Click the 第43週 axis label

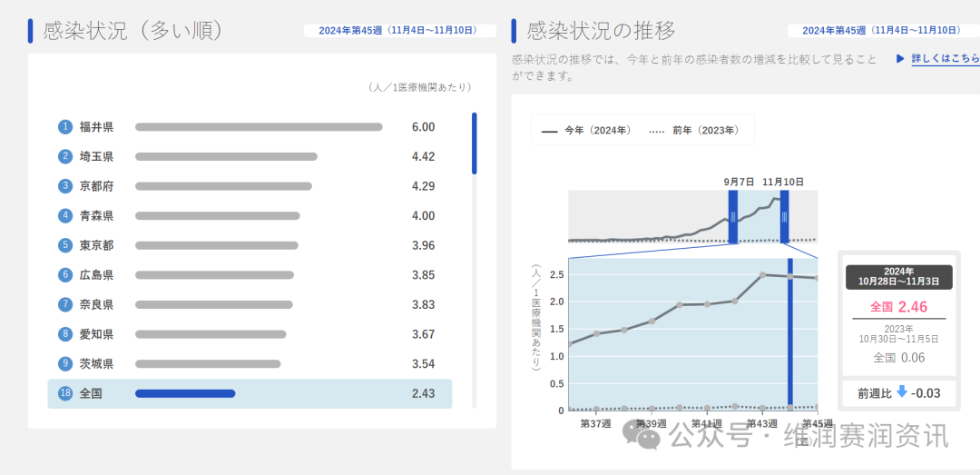(x=762, y=423)
